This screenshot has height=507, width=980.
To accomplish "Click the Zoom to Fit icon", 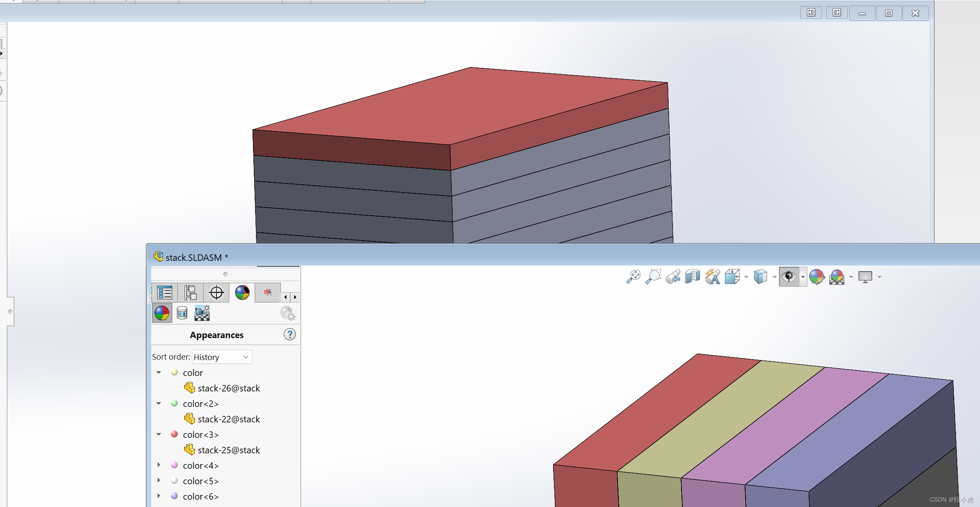I will point(633,277).
